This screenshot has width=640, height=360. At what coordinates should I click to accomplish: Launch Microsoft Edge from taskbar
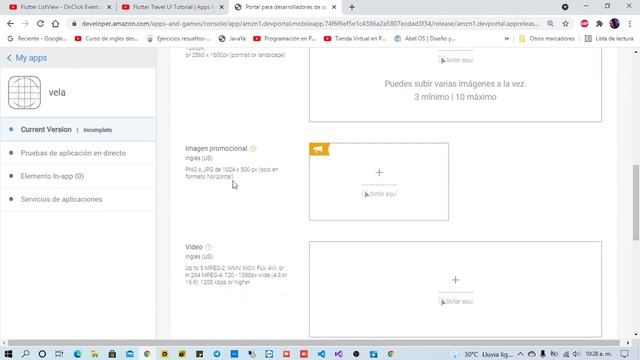(77, 354)
